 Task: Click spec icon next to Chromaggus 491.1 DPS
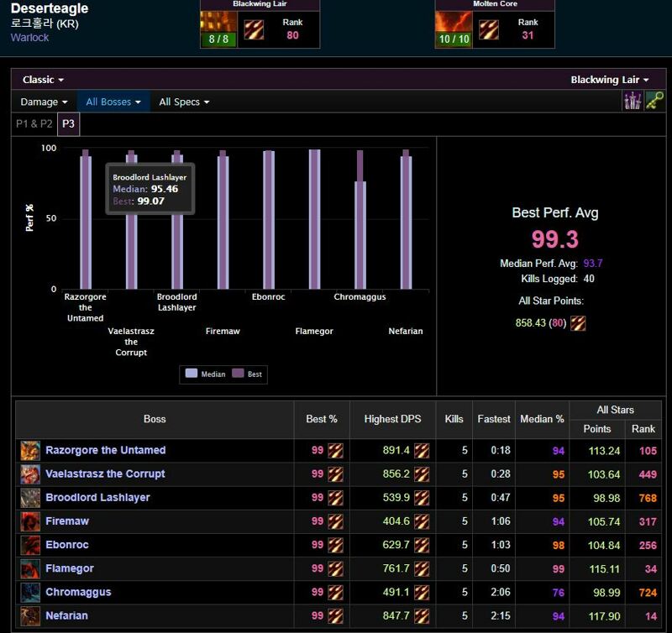click(422, 593)
